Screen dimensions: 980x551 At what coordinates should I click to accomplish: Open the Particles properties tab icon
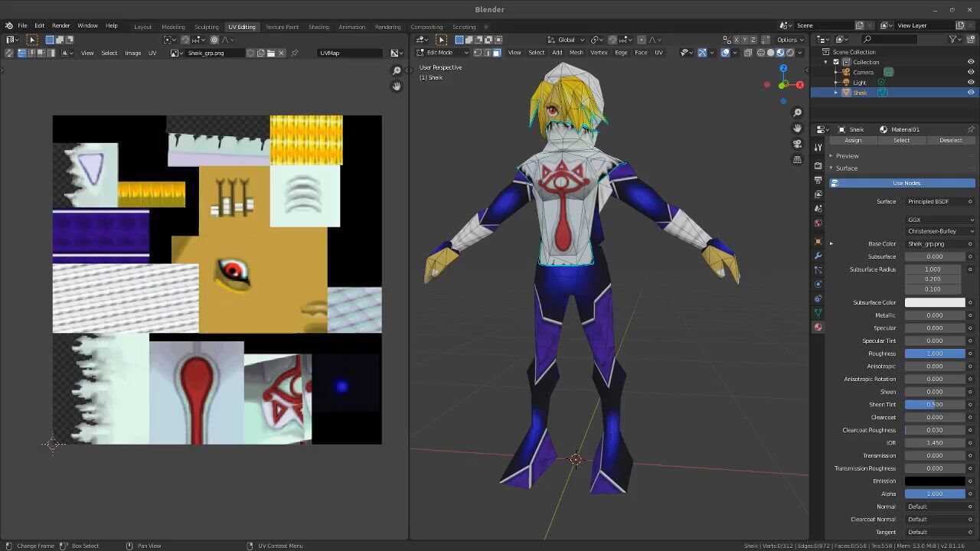pos(818,270)
